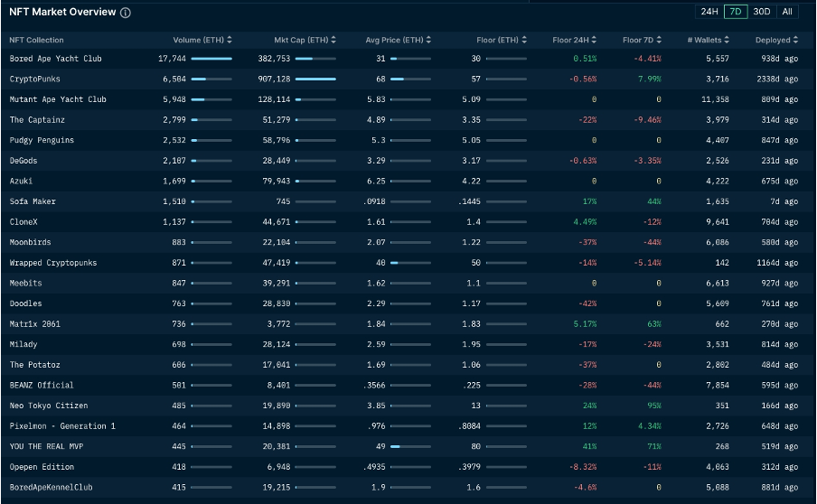Click the CryptoPunks market cap bar
The height and width of the screenshot is (504, 817).
315,79
